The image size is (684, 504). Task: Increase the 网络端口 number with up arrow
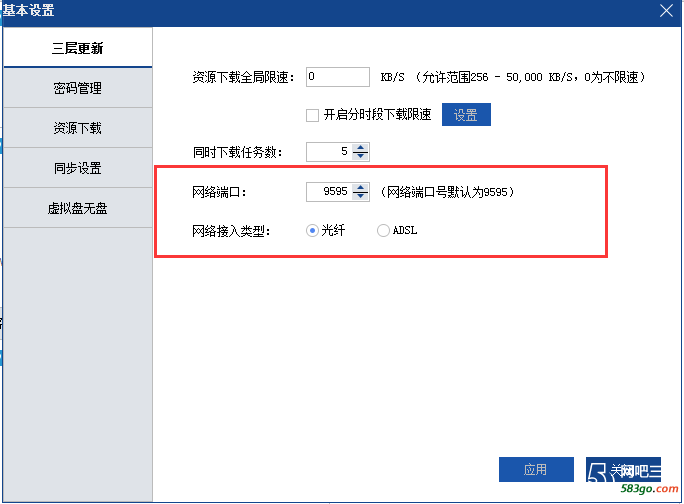point(361,186)
